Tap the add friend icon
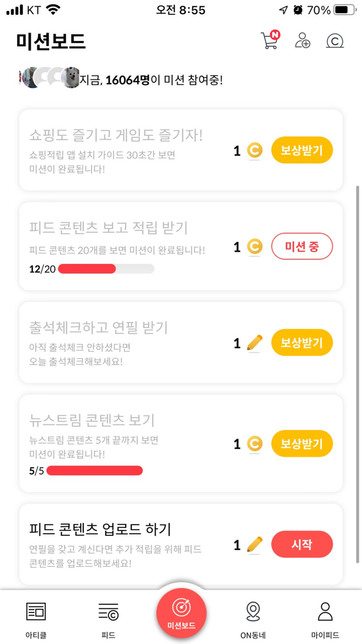The image size is (362, 644). tap(303, 41)
